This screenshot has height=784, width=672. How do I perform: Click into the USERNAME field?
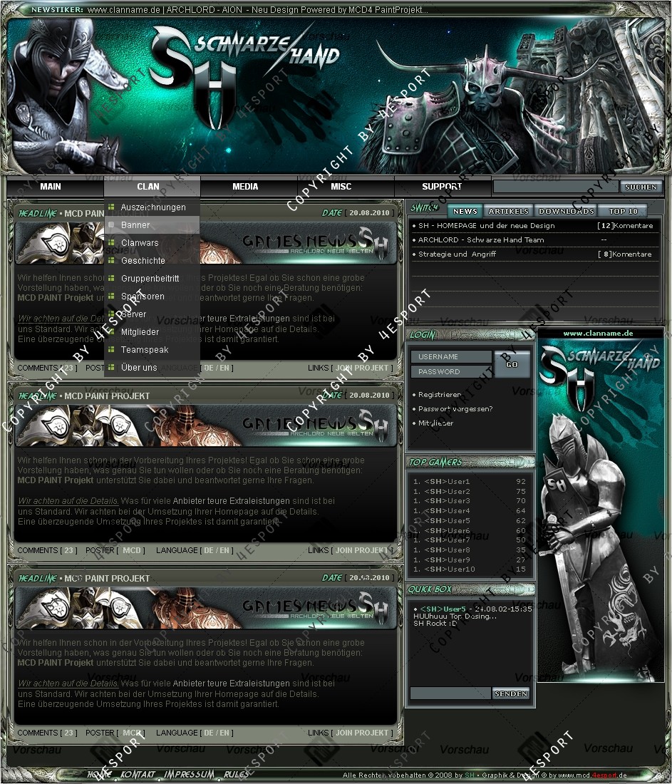tap(450, 356)
